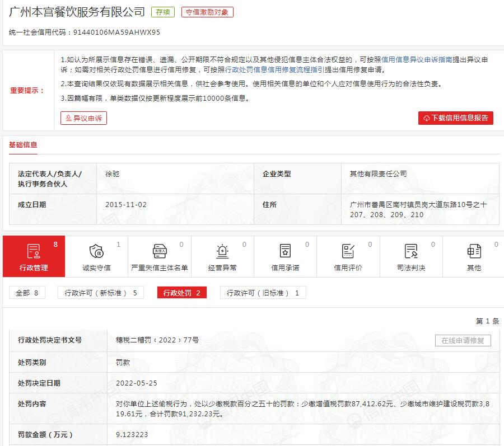Click the 罚款金额（万元）field label
Screen dimensions: 504x446
coord(45,435)
